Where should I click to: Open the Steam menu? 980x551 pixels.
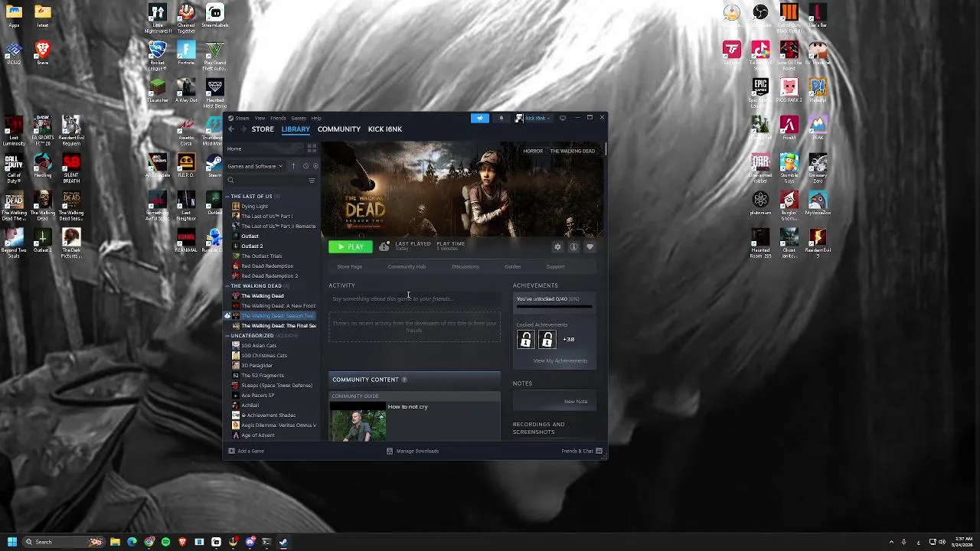pos(242,118)
